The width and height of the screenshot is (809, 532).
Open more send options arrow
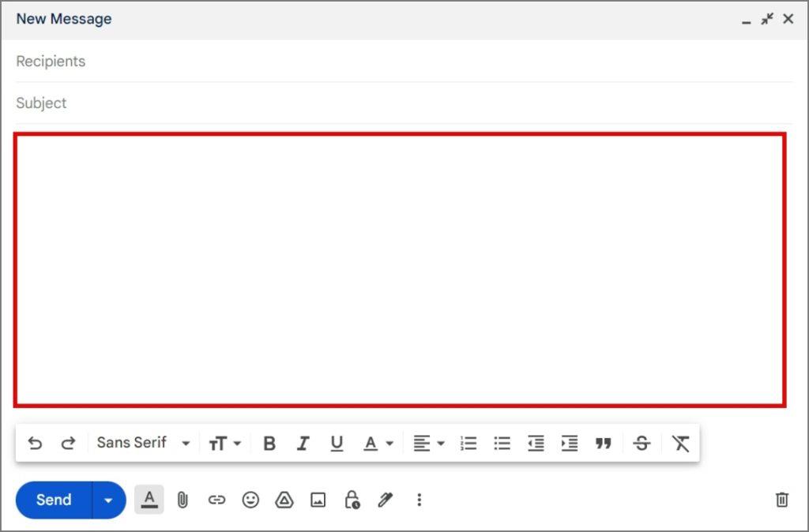(108, 500)
